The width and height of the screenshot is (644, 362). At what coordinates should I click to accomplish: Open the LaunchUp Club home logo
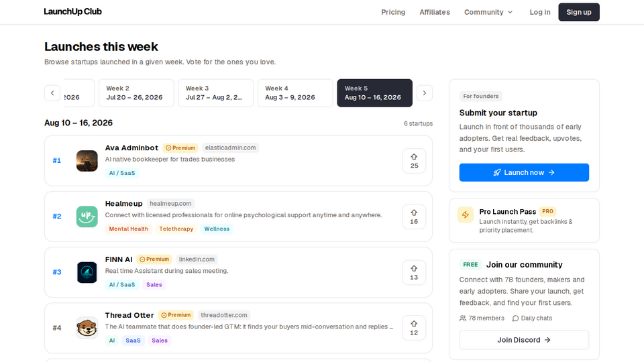72,11
